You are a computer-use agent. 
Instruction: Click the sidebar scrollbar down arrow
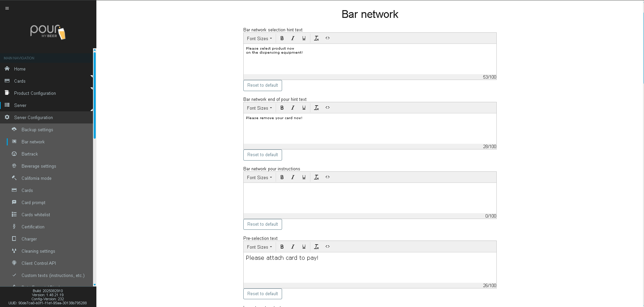[x=95, y=285]
